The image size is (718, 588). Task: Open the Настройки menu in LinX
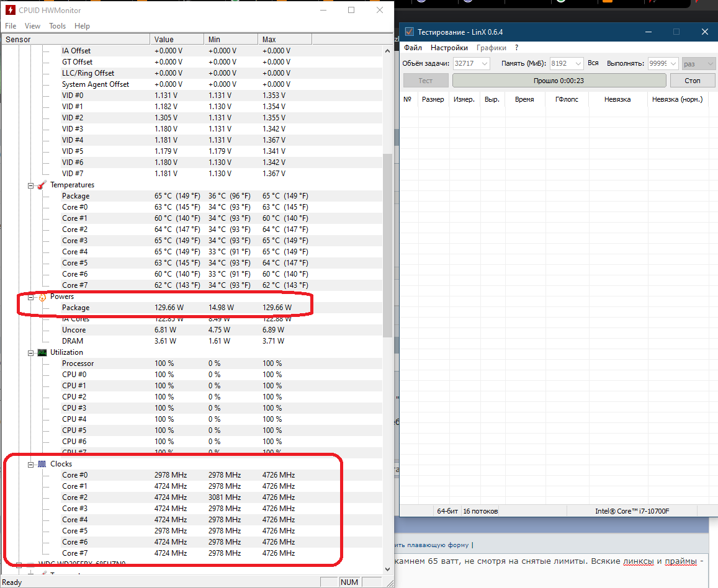pyautogui.click(x=449, y=48)
